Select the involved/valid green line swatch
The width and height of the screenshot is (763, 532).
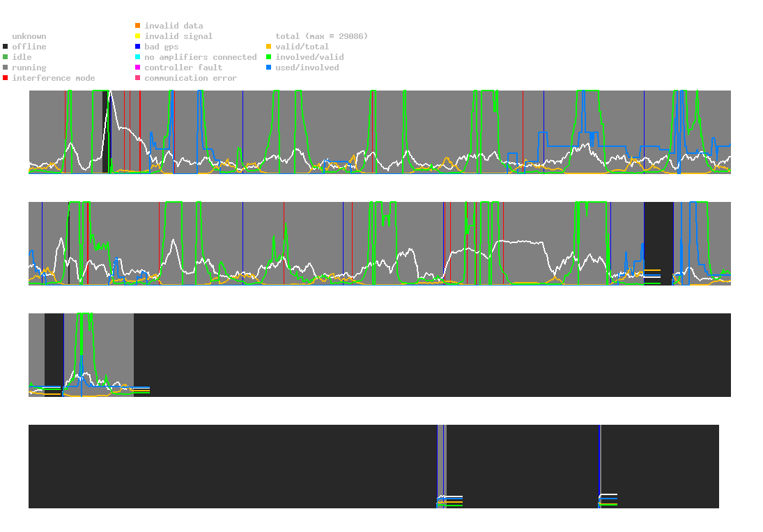(269, 57)
